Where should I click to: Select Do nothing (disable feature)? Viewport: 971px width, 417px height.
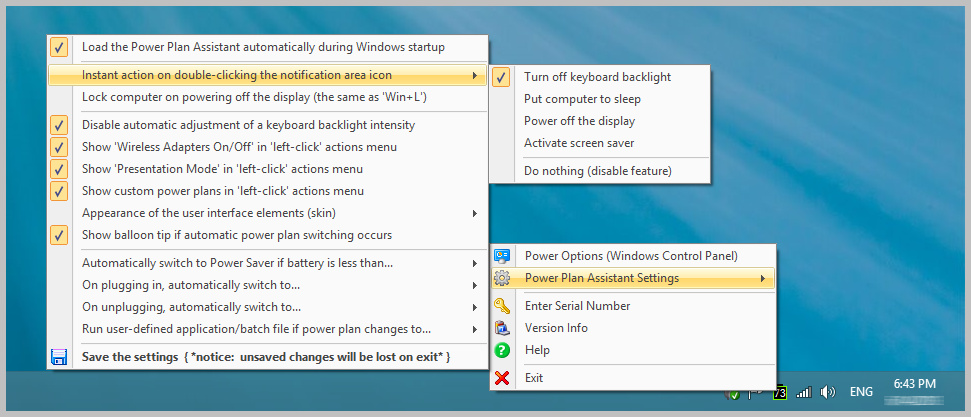[x=599, y=171]
